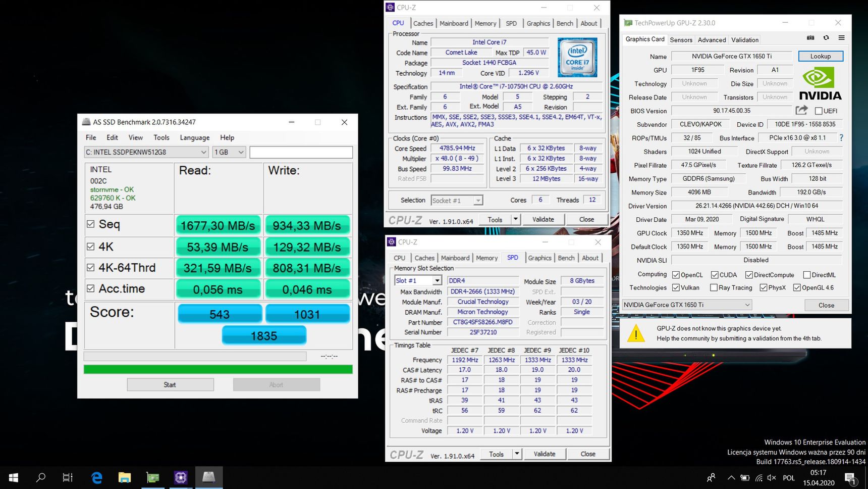868x489 pixels.
Task: Open GPU-Z hamburger menu icon
Action: 841,38
